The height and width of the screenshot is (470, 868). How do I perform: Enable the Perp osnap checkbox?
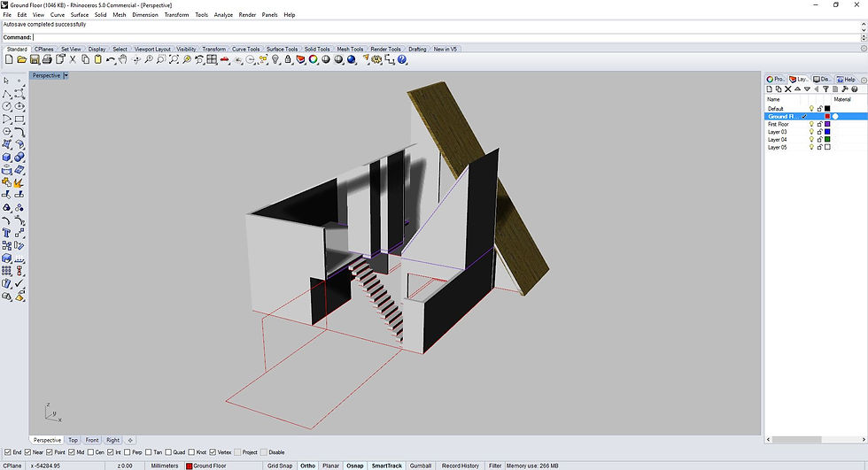coord(128,451)
